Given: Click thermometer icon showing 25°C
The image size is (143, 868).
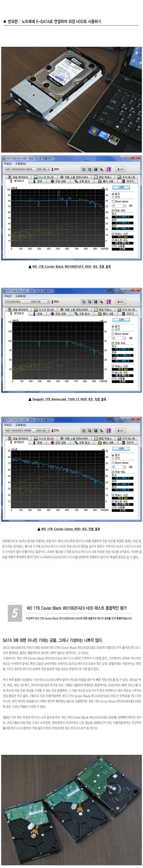Looking at the screenshot, I should 53,302.
